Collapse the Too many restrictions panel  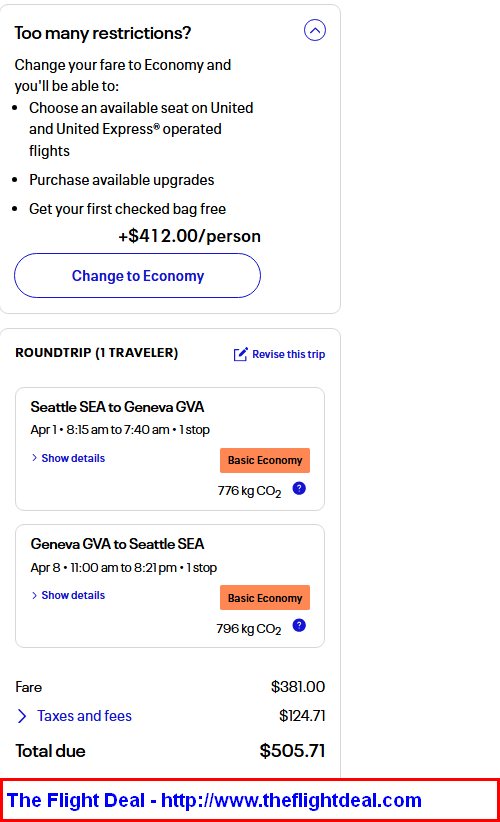coord(314,30)
